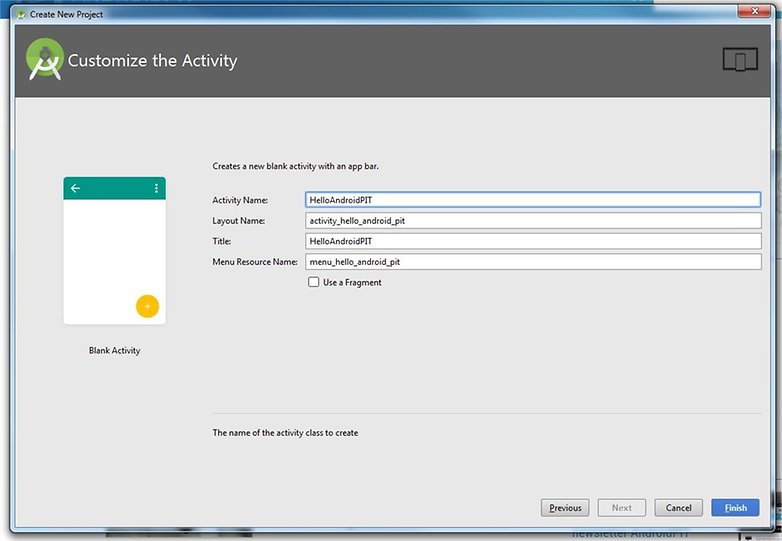Click the 'Title:' label

[x=221, y=241]
